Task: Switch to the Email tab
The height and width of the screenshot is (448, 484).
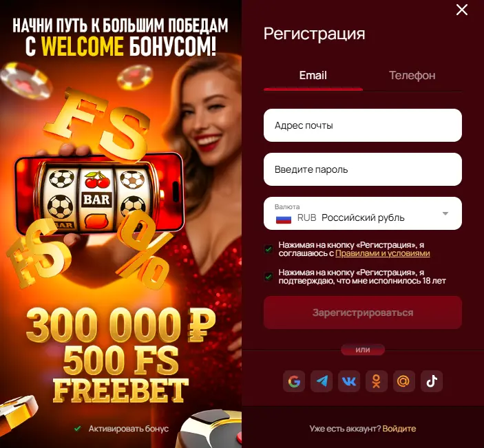Action: pyautogui.click(x=313, y=76)
